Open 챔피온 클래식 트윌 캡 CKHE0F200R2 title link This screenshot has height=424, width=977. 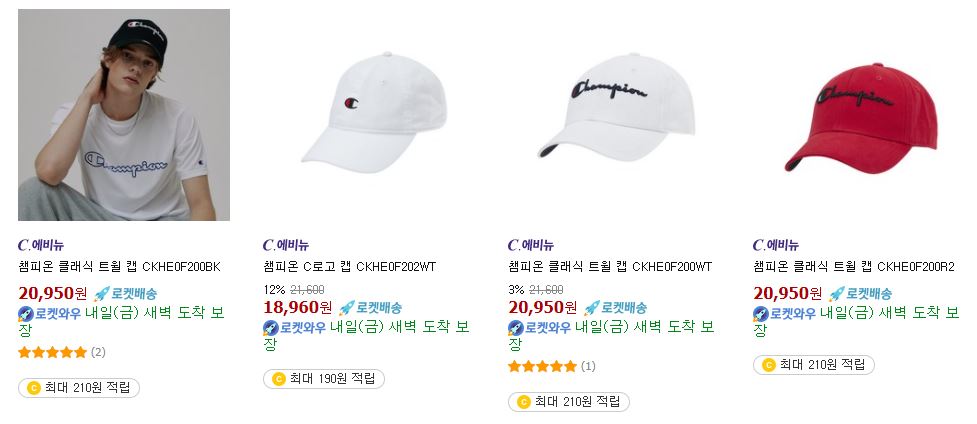tap(854, 267)
